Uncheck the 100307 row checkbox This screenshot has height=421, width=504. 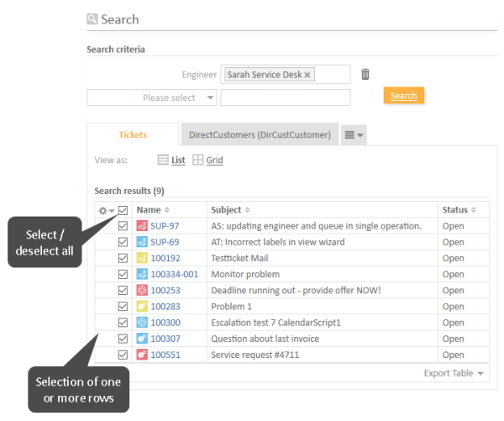(123, 339)
